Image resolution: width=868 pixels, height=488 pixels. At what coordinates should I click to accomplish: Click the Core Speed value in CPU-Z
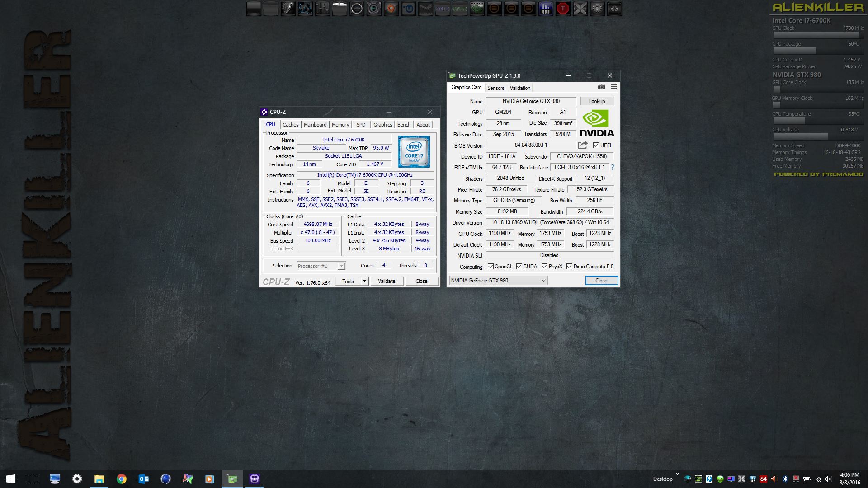(x=318, y=224)
